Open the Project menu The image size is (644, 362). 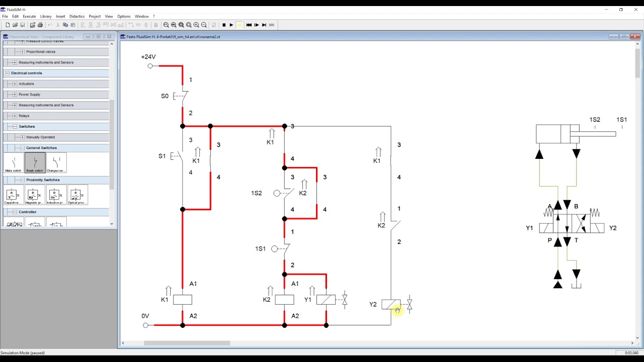(95, 17)
